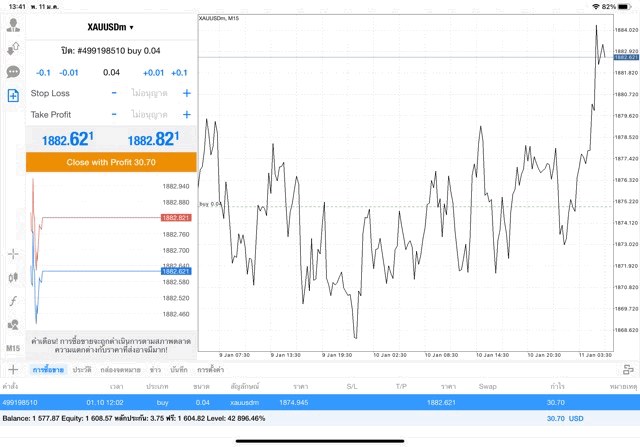Click the 30.70 USD total profit
Viewport: 640px width, 447px height.
(565, 418)
